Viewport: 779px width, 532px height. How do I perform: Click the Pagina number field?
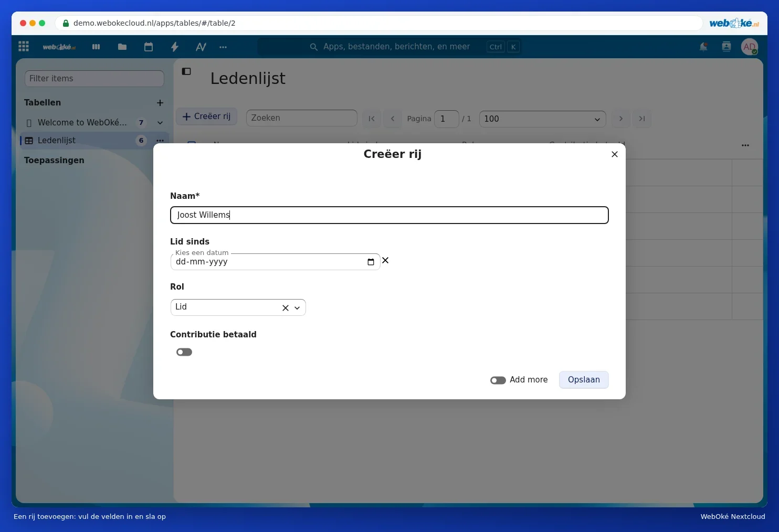[447, 119]
